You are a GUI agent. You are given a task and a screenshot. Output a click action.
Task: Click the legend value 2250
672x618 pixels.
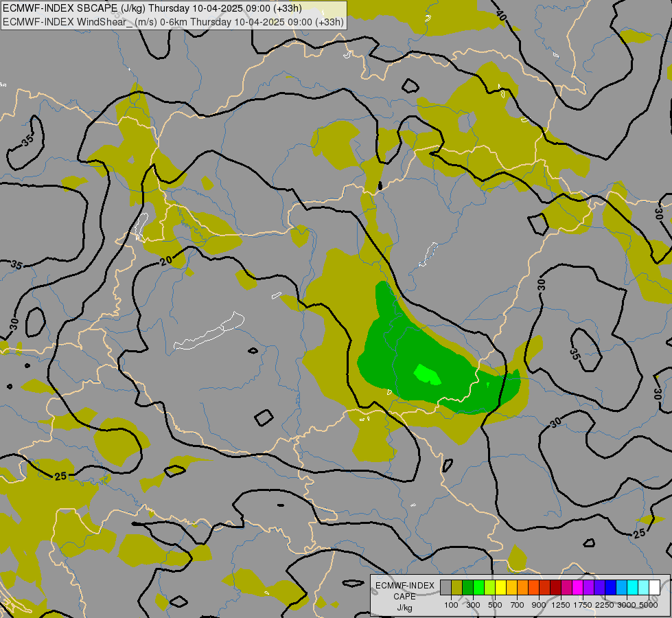[x=604, y=605]
